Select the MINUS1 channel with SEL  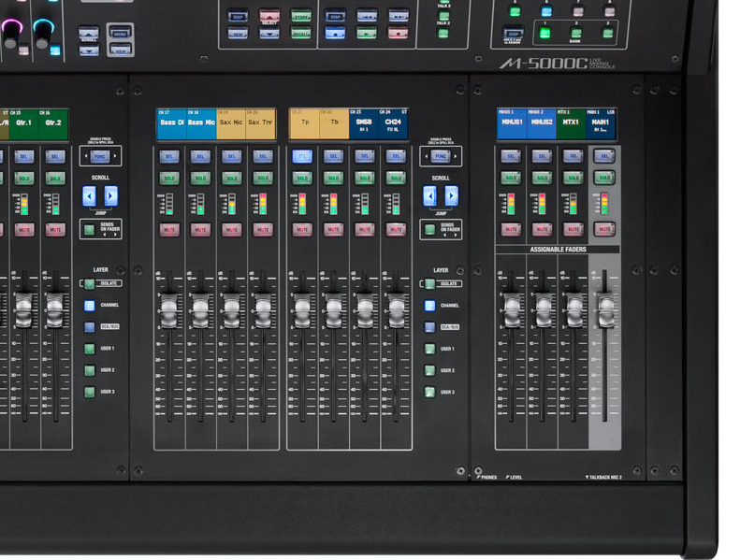(511, 156)
